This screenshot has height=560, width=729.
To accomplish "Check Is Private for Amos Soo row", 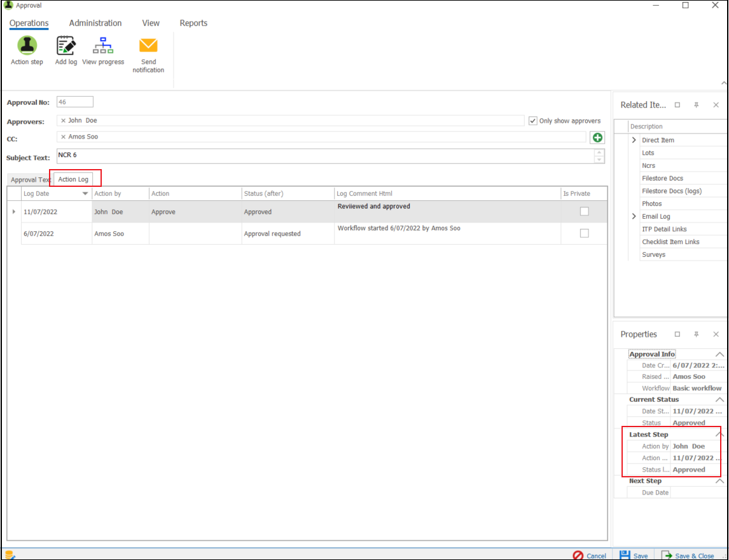I will [x=584, y=233].
